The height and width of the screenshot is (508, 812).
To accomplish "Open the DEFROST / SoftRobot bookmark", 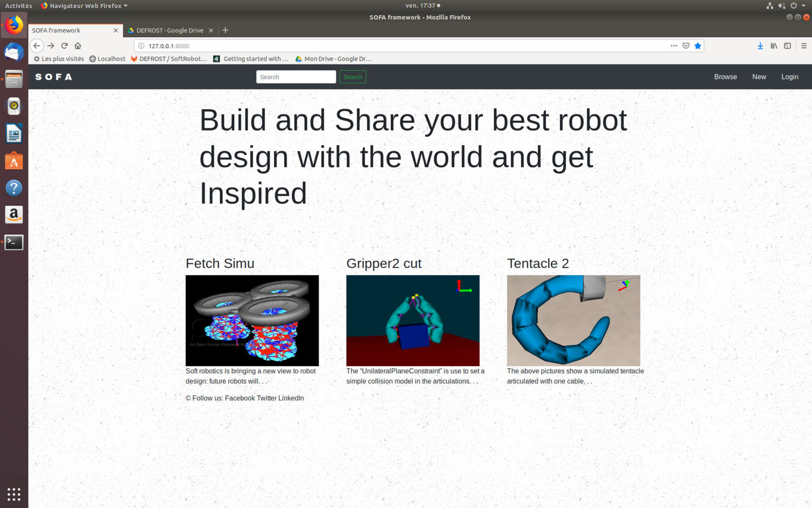I will (169, 59).
